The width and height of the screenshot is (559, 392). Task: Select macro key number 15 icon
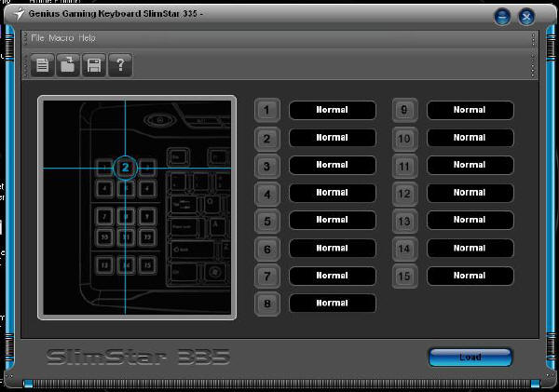(404, 277)
